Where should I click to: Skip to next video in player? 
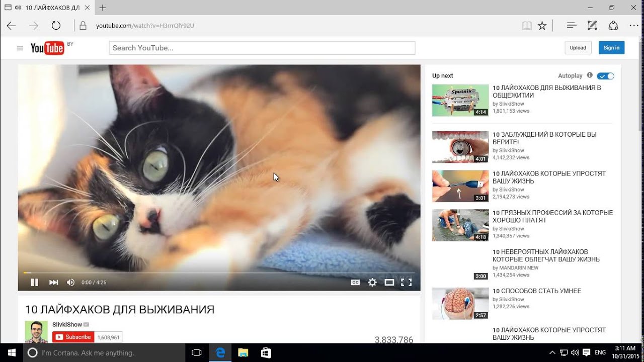point(53,283)
